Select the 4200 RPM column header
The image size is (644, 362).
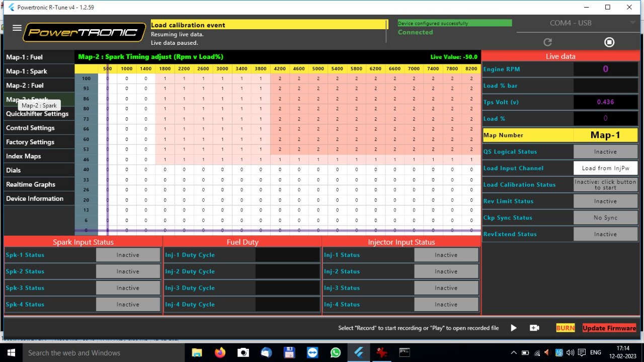click(x=280, y=68)
